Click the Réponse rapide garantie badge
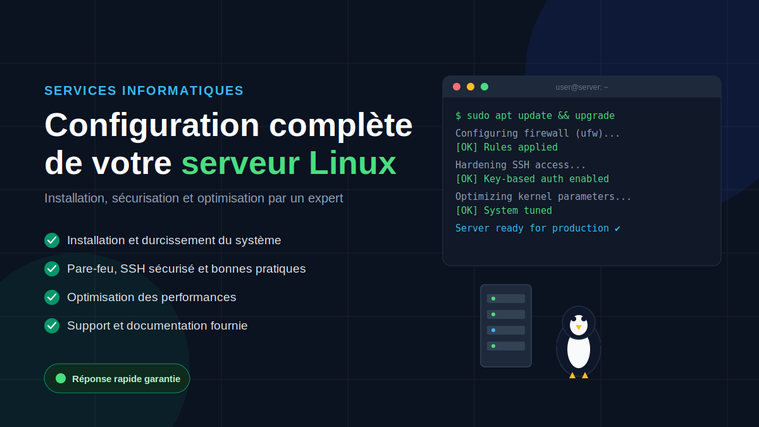This screenshot has width=759, height=427. pos(117,379)
